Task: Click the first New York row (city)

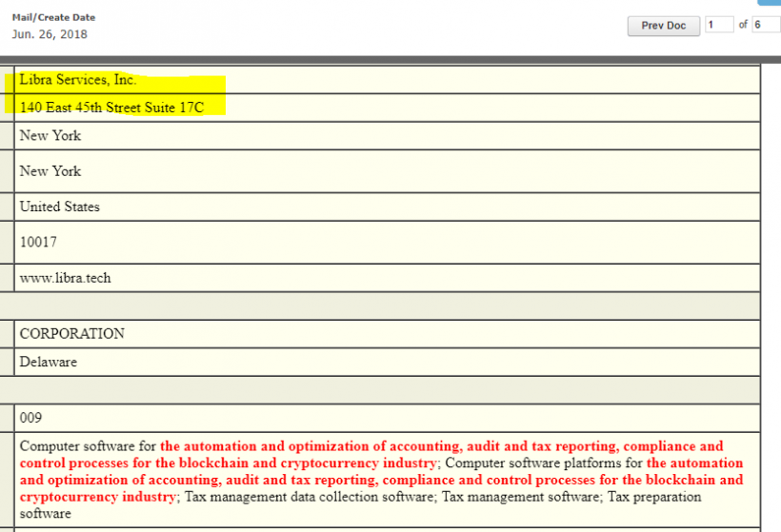Action: coord(50,135)
